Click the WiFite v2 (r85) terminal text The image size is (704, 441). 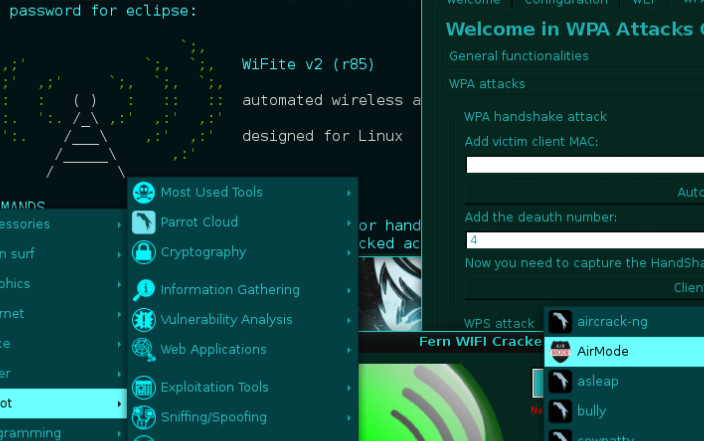coord(308,64)
